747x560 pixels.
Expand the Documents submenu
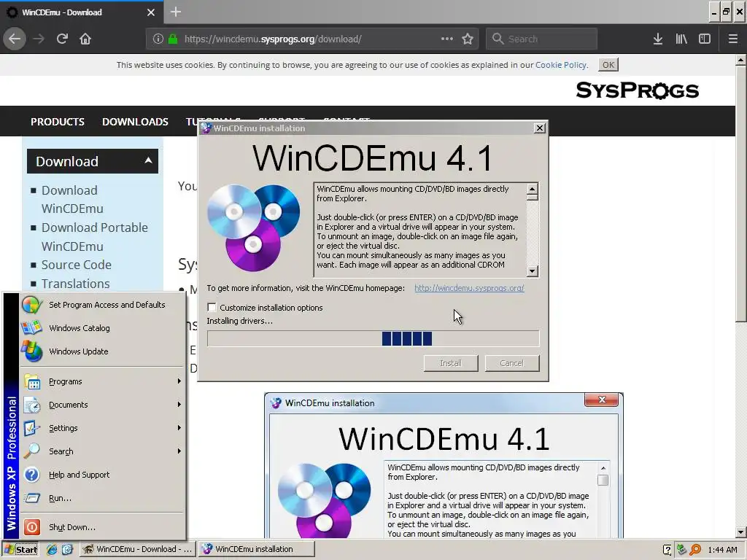coord(102,405)
